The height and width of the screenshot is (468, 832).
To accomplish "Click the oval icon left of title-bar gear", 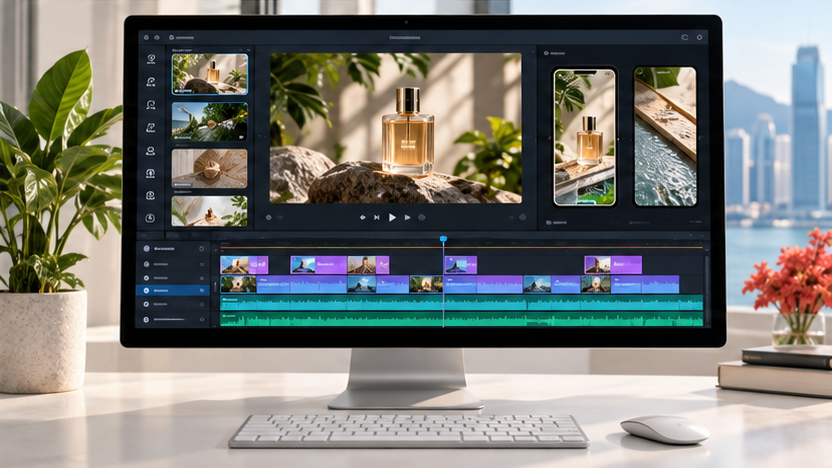I will [x=684, y=37].
